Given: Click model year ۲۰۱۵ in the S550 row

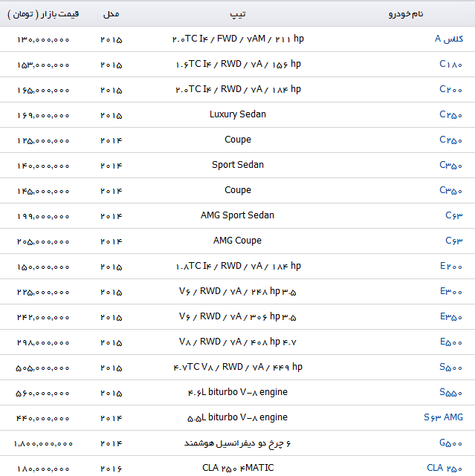Looking at the screenshot, I should tap(112, 393).
